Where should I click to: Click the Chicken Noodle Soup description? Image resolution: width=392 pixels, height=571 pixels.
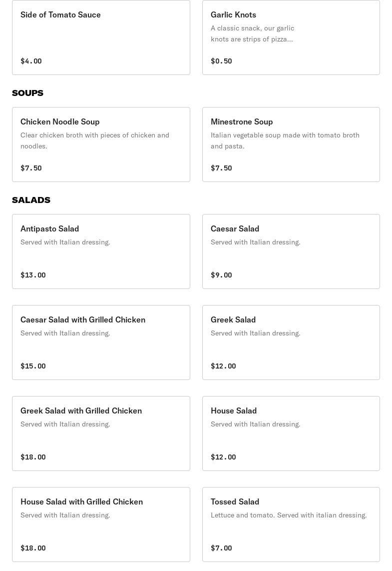tap(95, 140)
